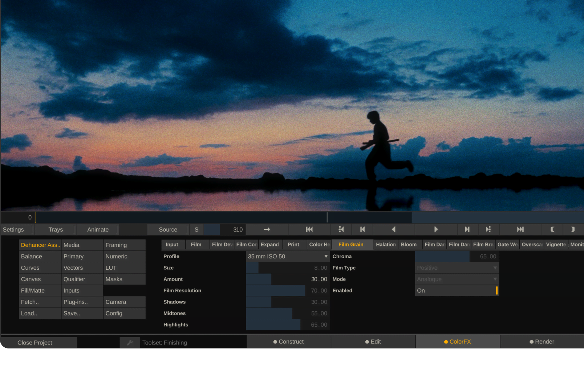The image size is (584, 392).
Task: Open the Media menu button
Action: click(82, 245)
